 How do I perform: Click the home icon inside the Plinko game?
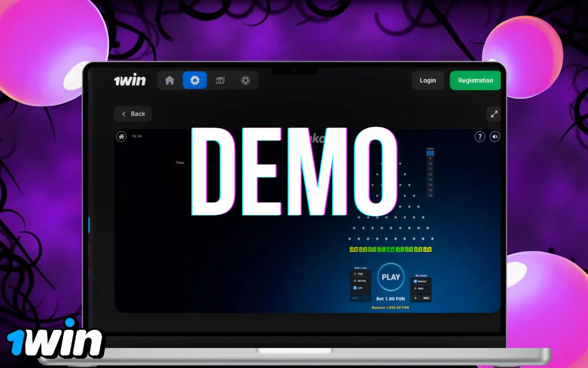coord(121,136)
